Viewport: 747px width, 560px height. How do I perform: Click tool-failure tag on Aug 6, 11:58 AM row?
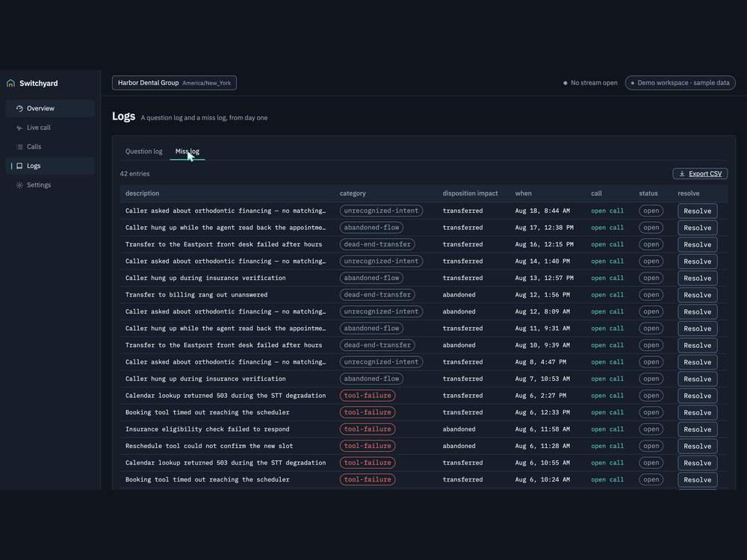tap(368, 429)
